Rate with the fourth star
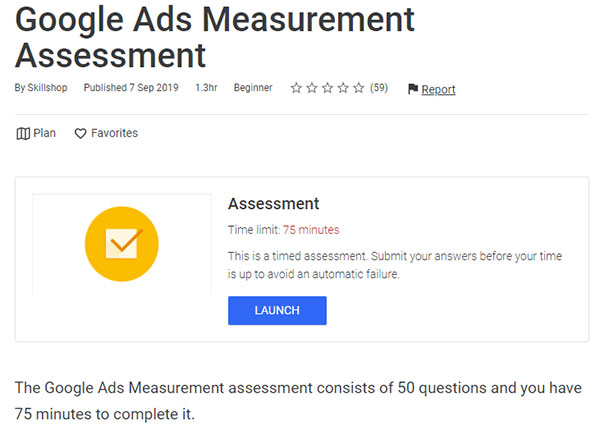Screen dimensions: 600x430 [343, 88]
